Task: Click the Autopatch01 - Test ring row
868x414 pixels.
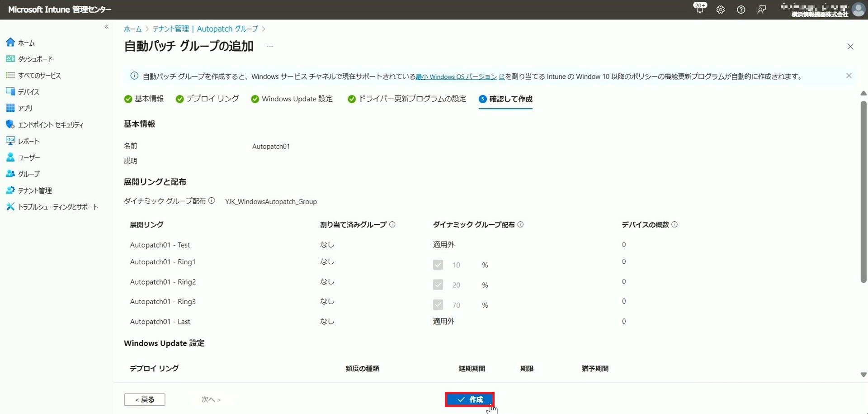Action: pyautogui.click(x=160, y=245)
